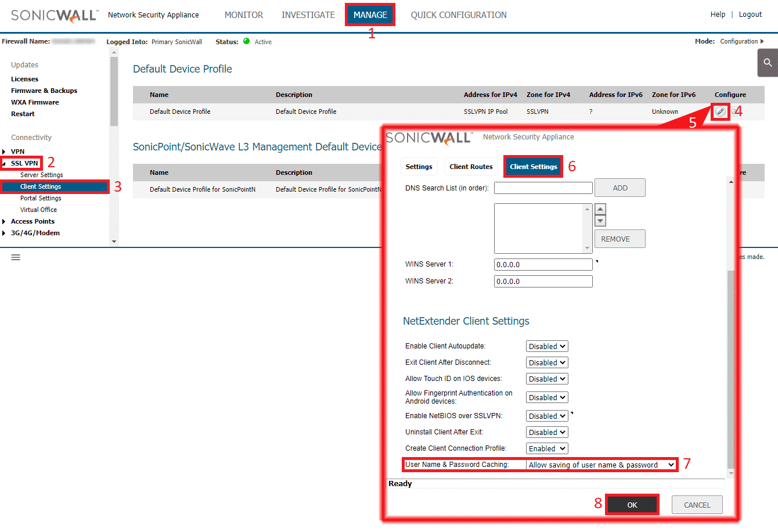The image size is (778, 532).
Task: Expand the VPN section in the sidebar
Action: click(x=17, y=151)
